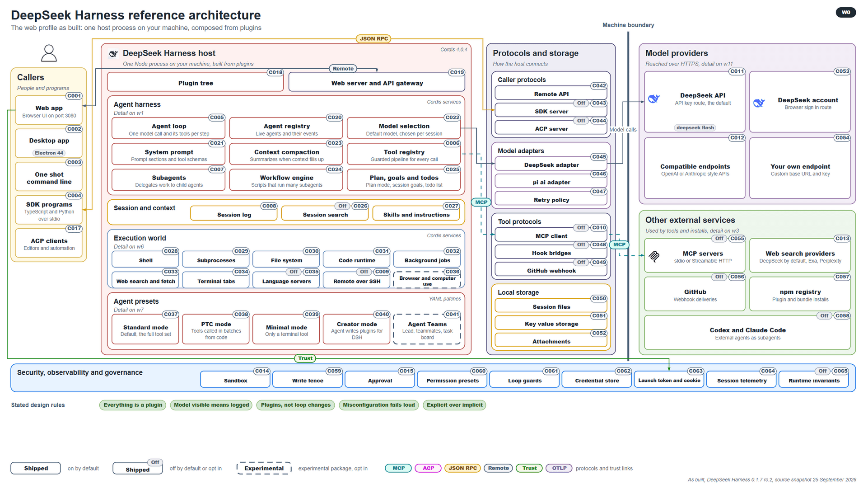Click the Everything is a plugin rule tag
Viewport: 868px width, 489px height.
click(133, 405)
